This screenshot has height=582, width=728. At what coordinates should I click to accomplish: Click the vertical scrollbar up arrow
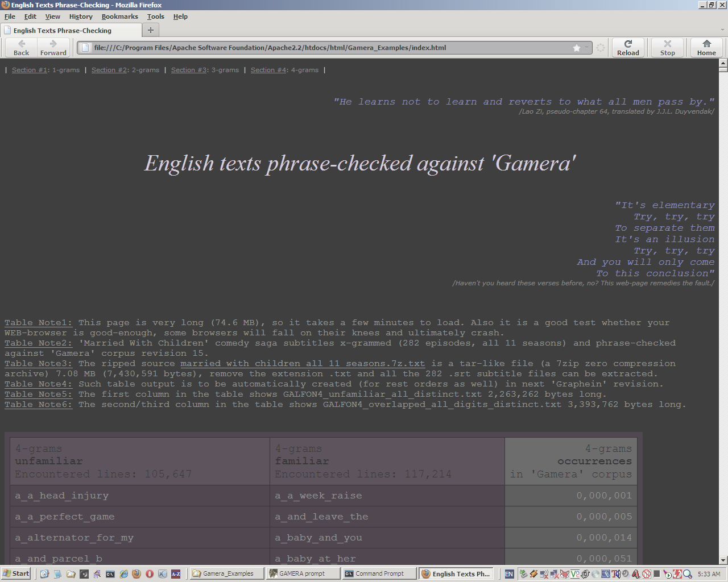[x=723, y=63]
